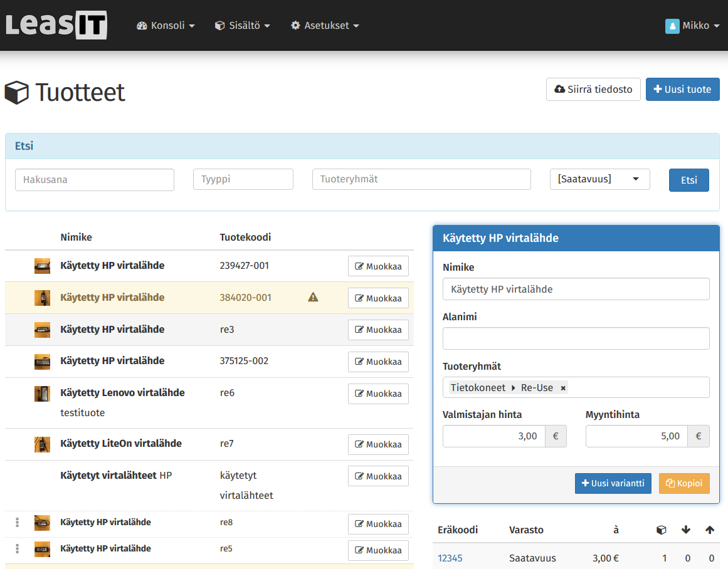Click the Tuotekoodi column header
This screenshot has width=728, height=569.
245,237
